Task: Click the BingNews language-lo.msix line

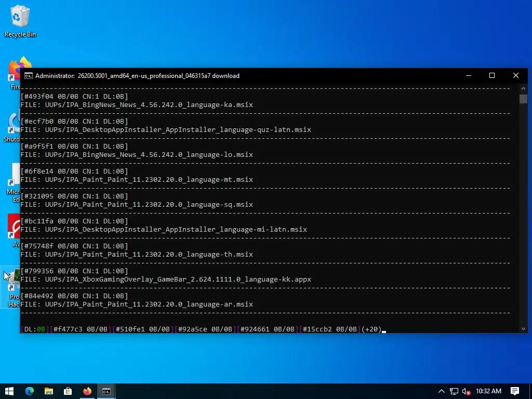Action: 137,155
